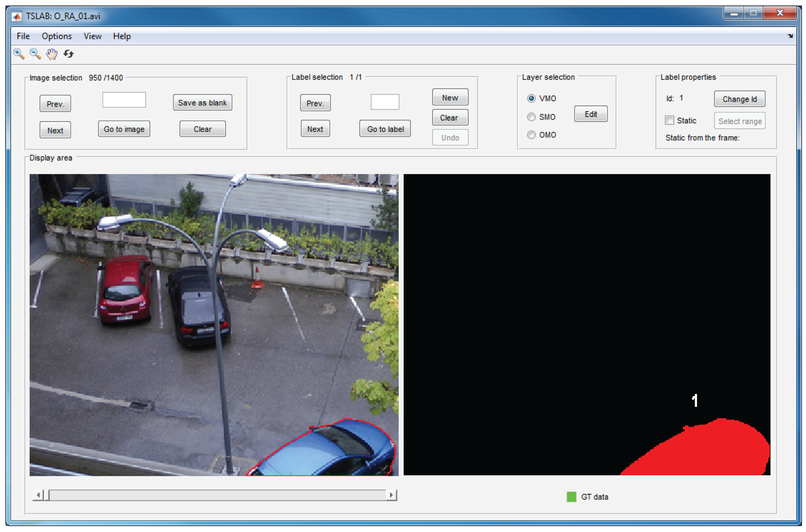The height and width of the screenshot is (532, 806).
Task: Select the VMO layer radio button
Action: 532,98
